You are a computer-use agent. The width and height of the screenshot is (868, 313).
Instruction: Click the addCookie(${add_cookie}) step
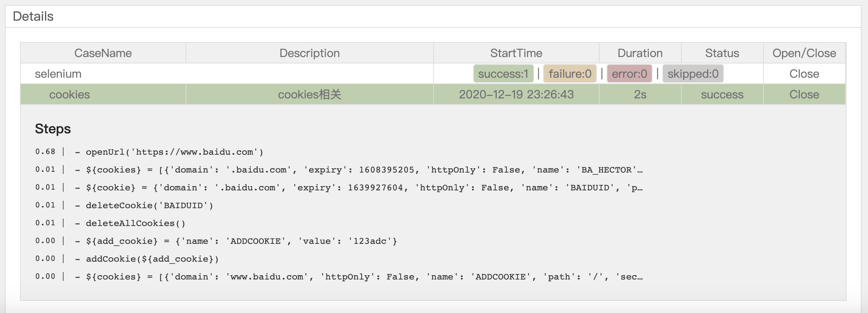point(152,259)
